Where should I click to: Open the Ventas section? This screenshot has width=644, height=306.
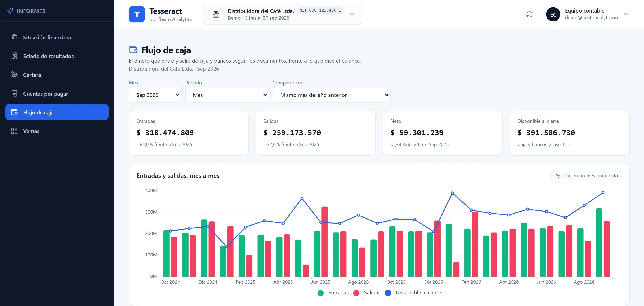click(x=57, y=131)
